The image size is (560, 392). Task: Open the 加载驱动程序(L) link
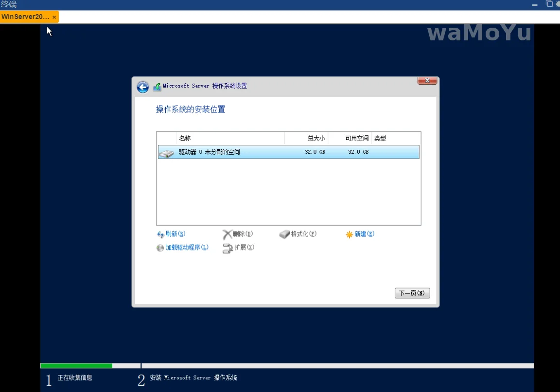point(187,248)
